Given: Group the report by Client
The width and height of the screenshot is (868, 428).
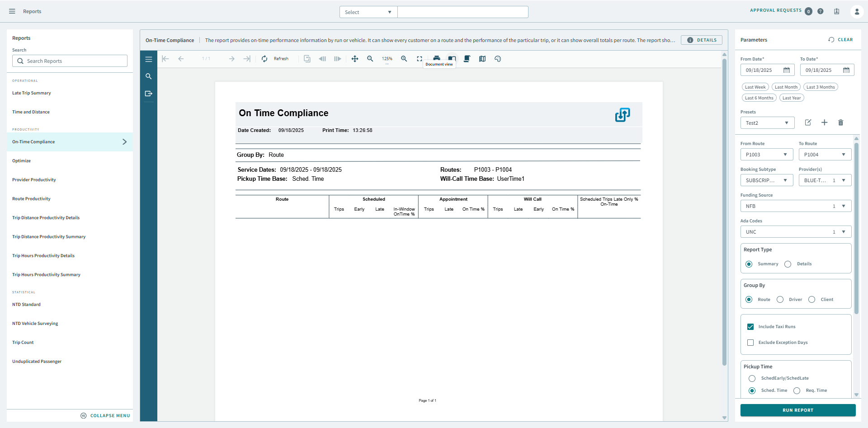Looking at the screenshot, I should click(x=811, y=299).
